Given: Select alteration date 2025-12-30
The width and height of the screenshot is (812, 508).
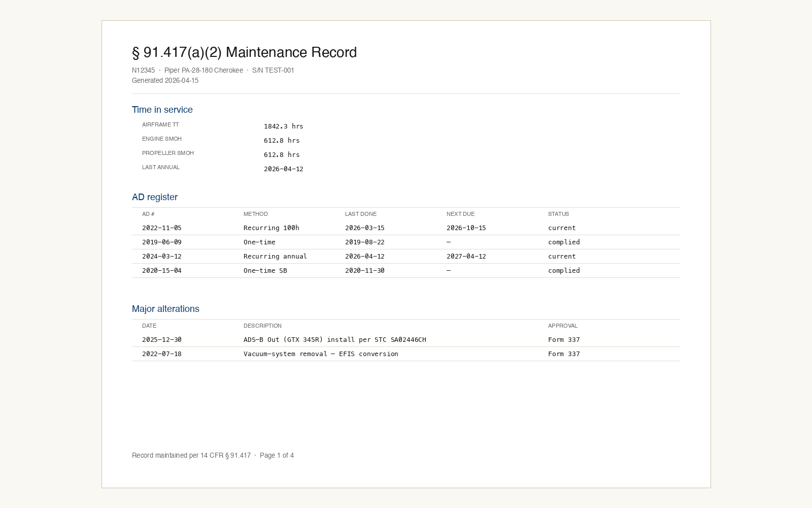Looking at the screenshot, I should (x=162, y=339).
